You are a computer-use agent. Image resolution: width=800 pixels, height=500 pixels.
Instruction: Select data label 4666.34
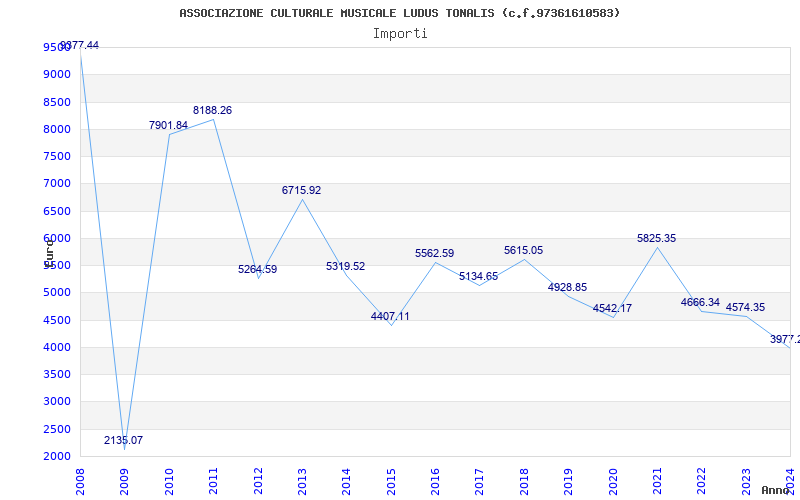click(701, 302)
